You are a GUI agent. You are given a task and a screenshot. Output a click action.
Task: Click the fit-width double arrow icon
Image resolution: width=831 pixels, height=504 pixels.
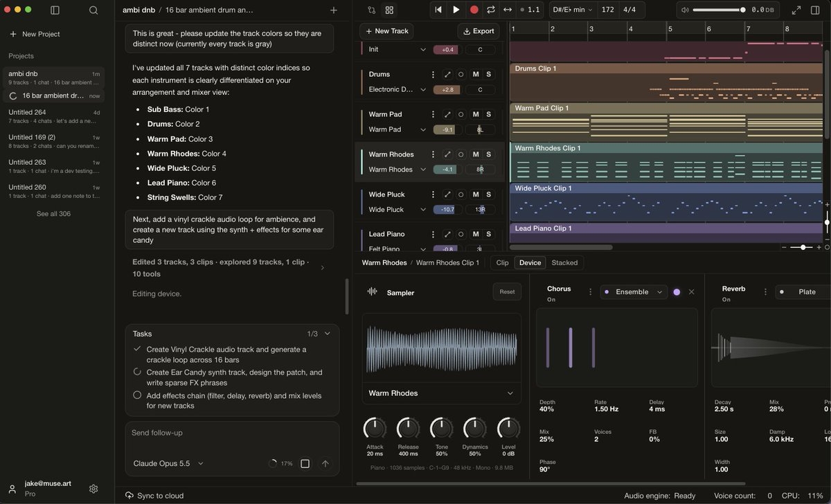pyautogui.click(x=508, y=10)
